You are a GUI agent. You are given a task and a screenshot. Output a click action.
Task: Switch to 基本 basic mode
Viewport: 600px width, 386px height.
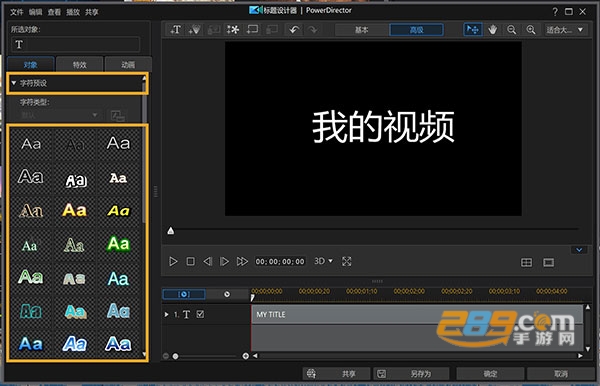click(362, 30)
